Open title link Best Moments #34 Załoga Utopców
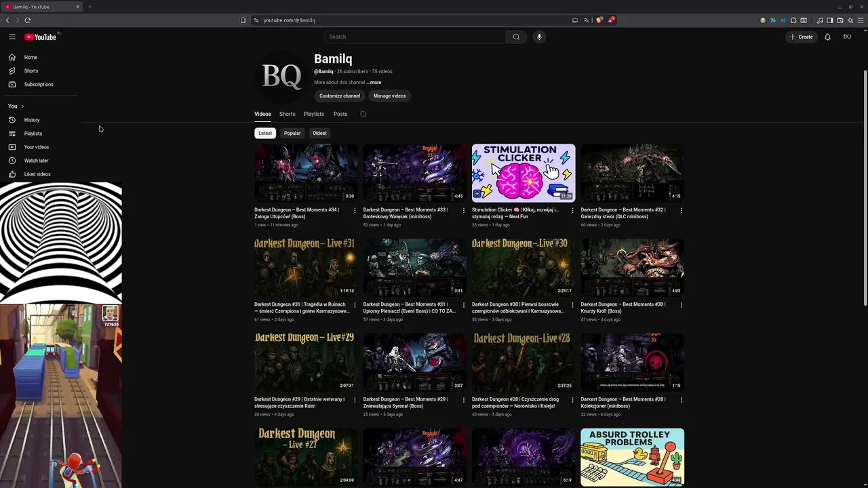Viewport: 868px width, 488px height. (x=296, y=213)
